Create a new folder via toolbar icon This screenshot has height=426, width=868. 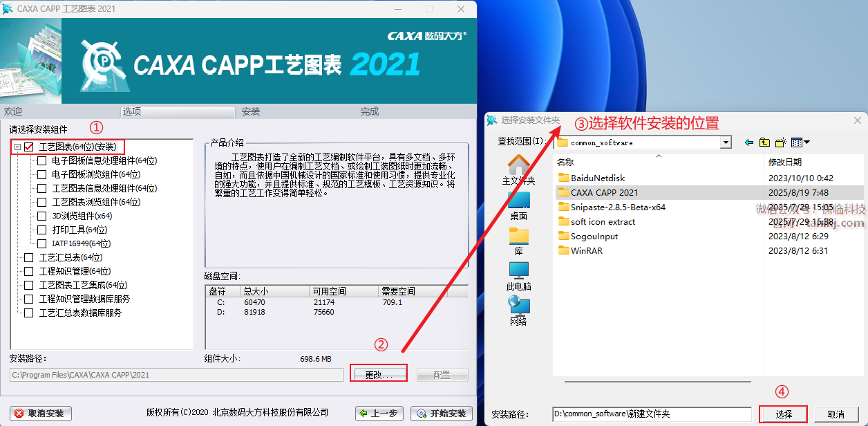point(781,142)
